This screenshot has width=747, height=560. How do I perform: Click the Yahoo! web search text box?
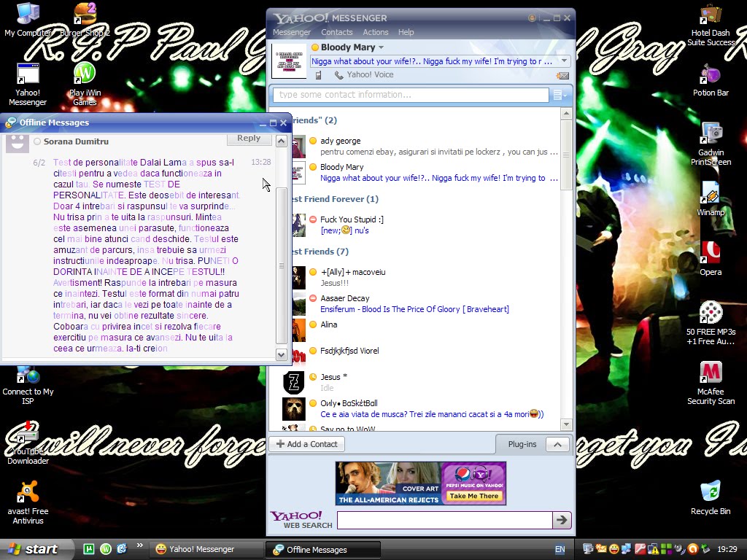444,520
